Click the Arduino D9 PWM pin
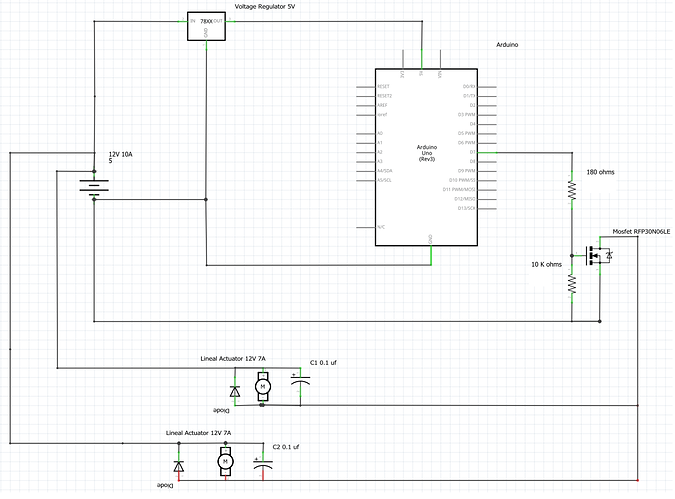675x499 pixels. click(487, 171)
